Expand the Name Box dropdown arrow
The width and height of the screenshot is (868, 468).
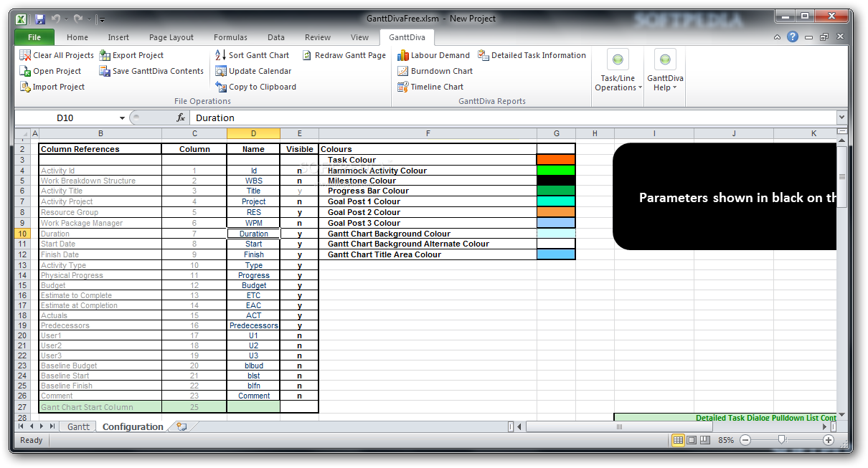[123, 118]
